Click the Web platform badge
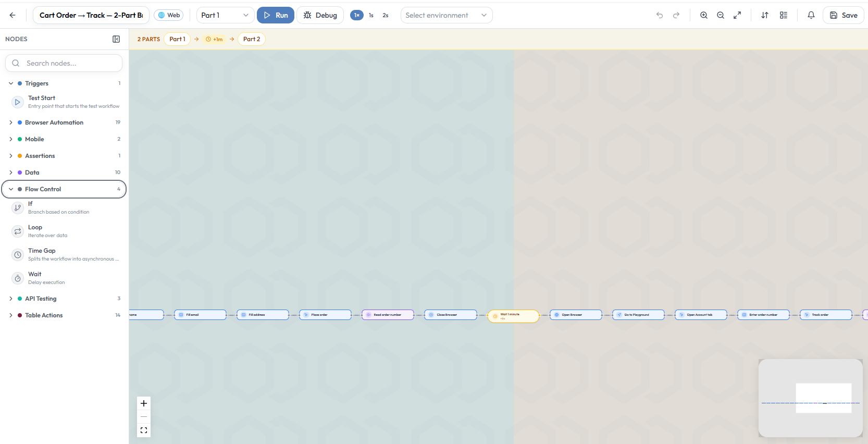868x444 pixels. (169, 15)
